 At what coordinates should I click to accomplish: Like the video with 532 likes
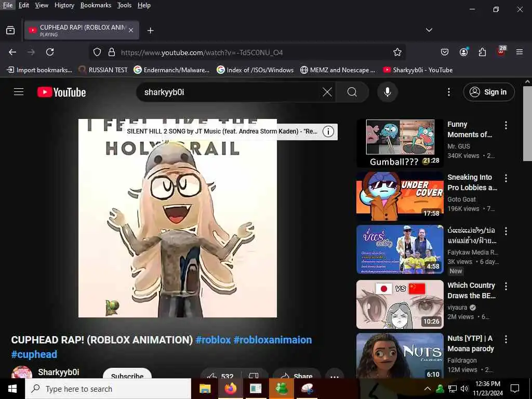220,374
